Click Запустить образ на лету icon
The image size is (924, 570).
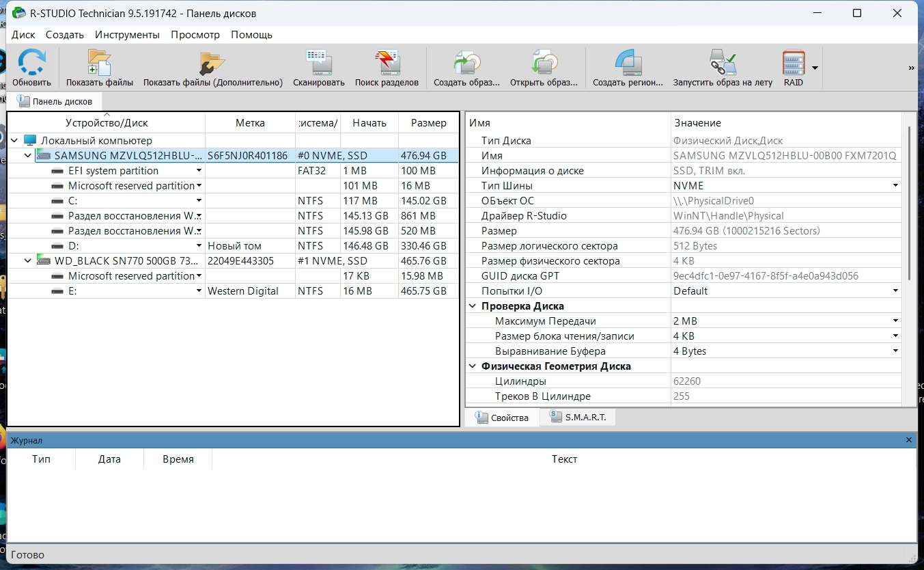click(722, 64)
